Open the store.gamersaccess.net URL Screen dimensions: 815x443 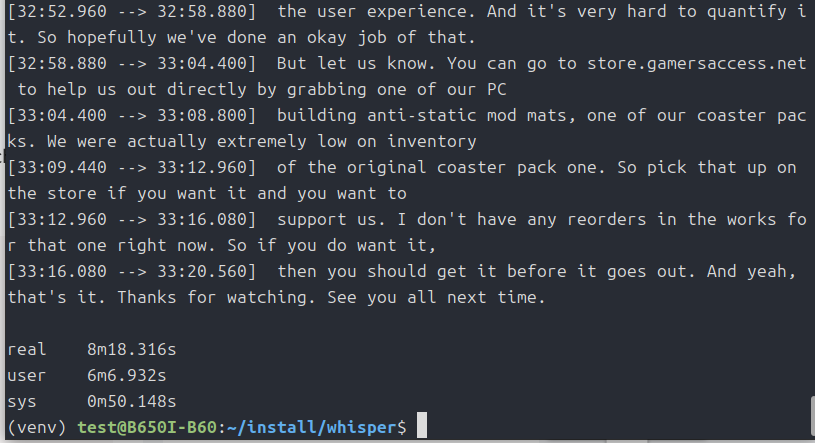click(696, 65)
